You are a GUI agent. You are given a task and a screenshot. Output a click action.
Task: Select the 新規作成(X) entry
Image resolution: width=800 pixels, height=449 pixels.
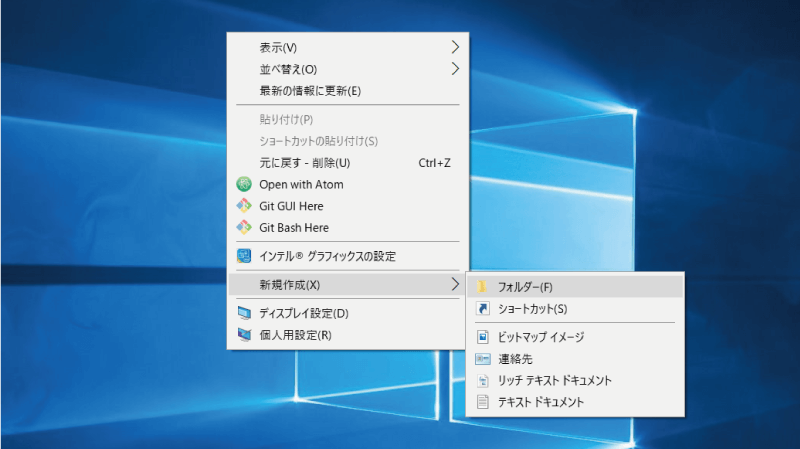click(x=347, y=285)
